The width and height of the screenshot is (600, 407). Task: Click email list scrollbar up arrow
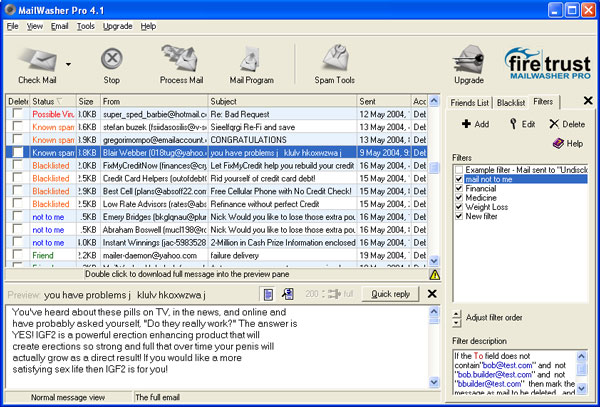434,101
